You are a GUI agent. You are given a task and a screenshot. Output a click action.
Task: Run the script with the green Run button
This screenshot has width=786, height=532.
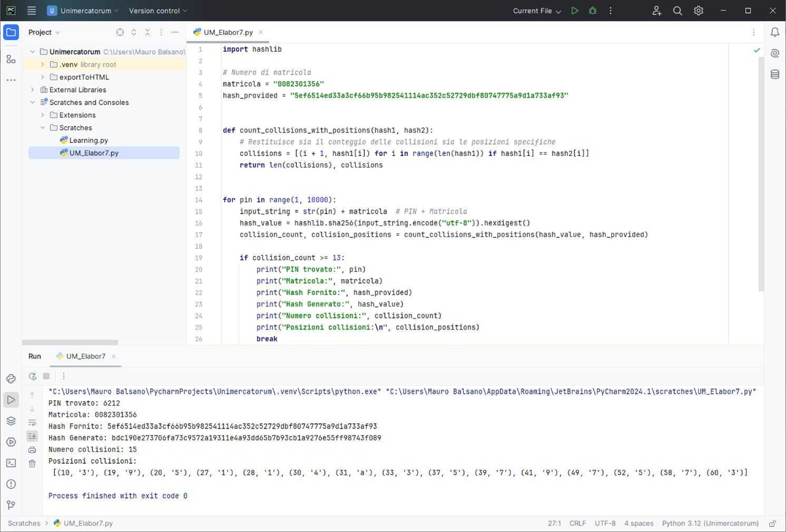(x=574, y=10)
